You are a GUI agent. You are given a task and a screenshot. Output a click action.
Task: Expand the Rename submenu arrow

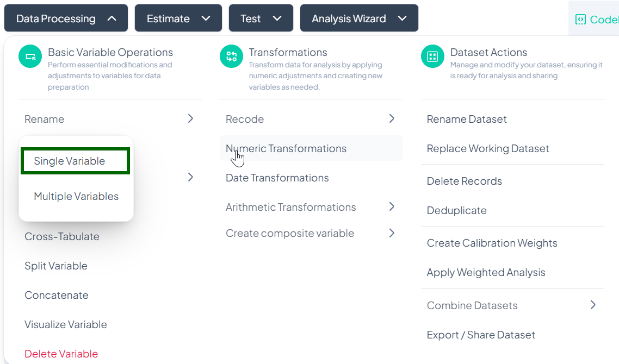(x=190, y=118)
